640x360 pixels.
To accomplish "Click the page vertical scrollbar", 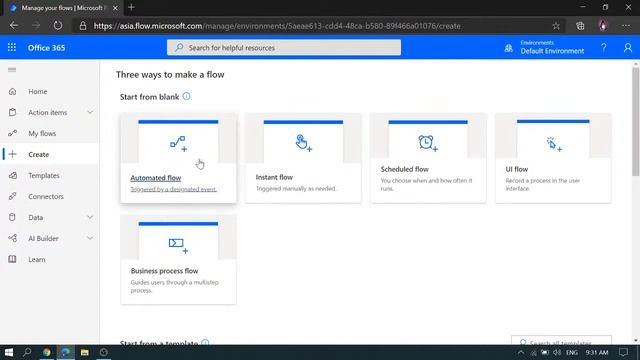I will (x=636, y=122).
